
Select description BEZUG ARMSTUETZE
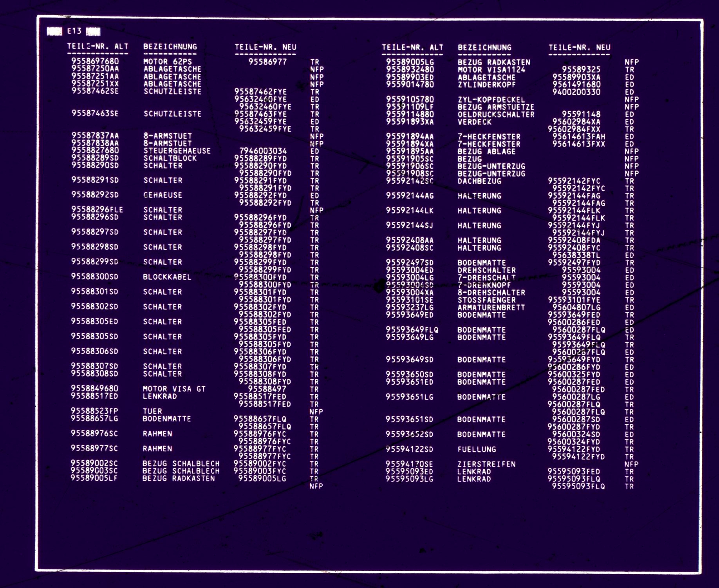point(496,107)
